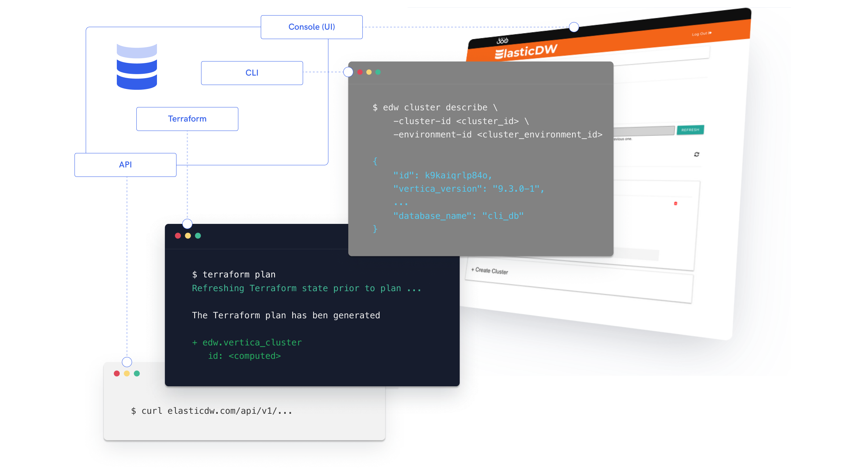The image size is (868, 472).
Task: Click the 'id: <computed>' line
Action: pos(244,356)
